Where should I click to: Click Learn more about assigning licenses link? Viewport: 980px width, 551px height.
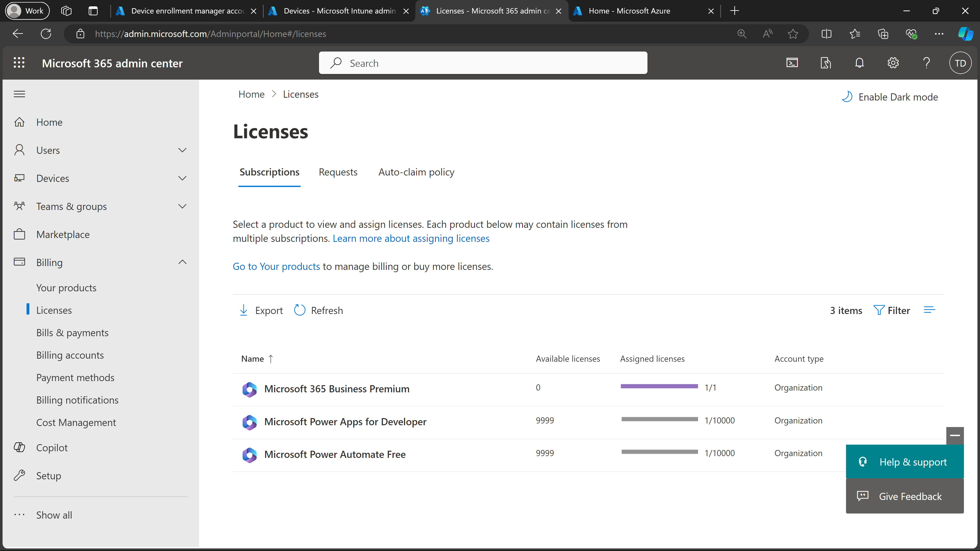[411, 239]
